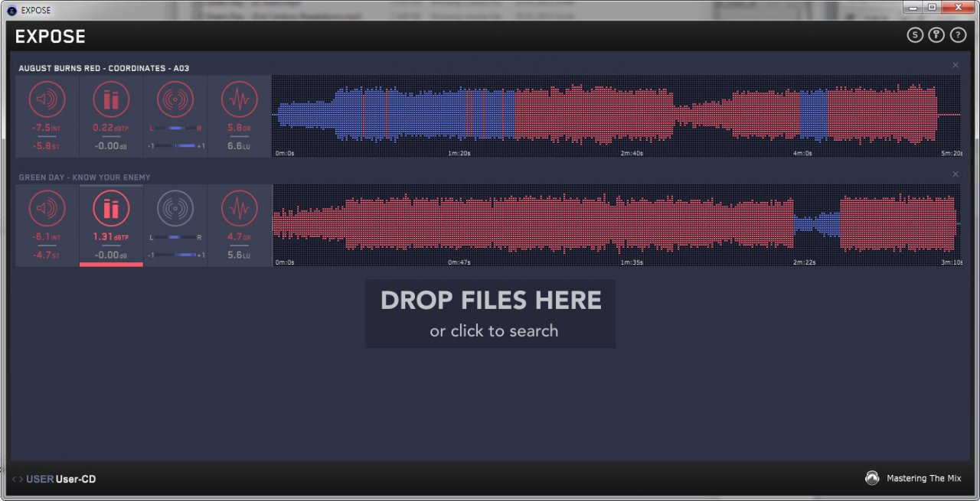Switch to the previous preset with left arrow
The width and height of the screenshot is (980, 501).
point(14,480)
